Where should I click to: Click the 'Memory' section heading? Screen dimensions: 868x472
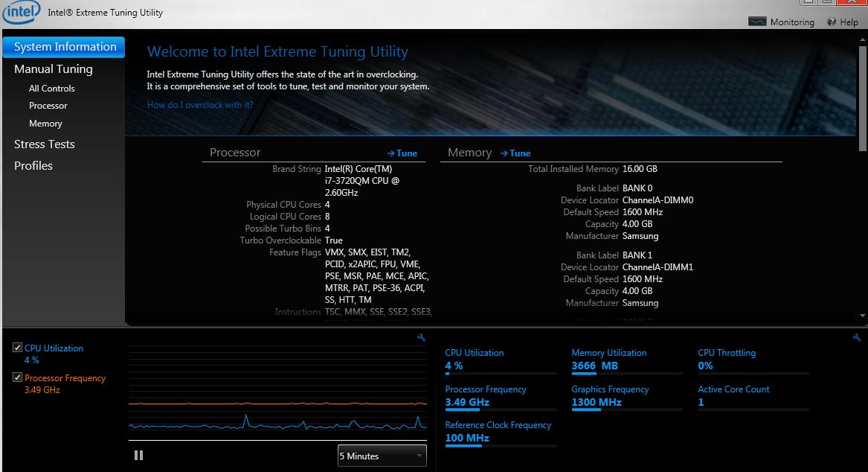(469, 153)
